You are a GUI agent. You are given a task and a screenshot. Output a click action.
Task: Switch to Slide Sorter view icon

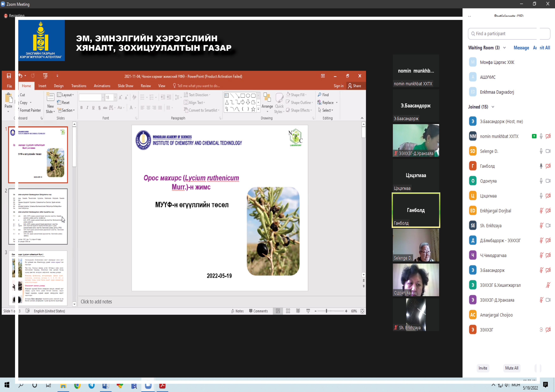pos(288,311)
